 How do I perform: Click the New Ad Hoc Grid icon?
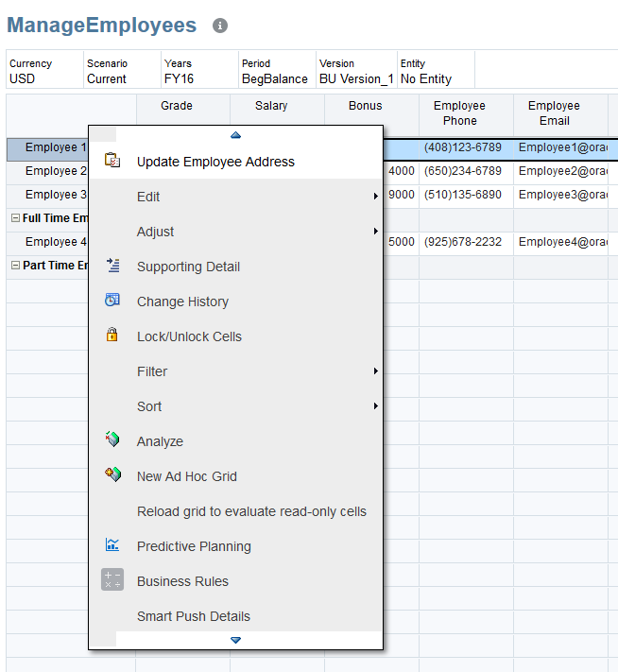[112, 474]
